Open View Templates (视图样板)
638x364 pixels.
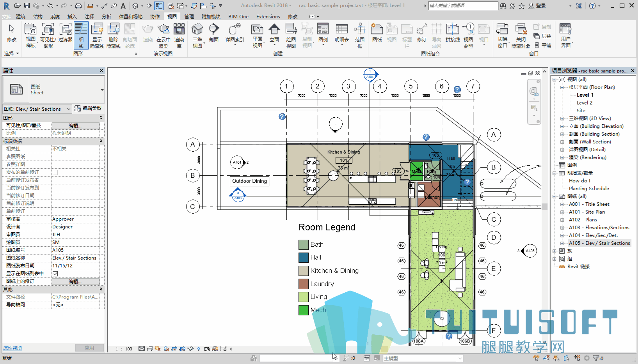point(31,35)
